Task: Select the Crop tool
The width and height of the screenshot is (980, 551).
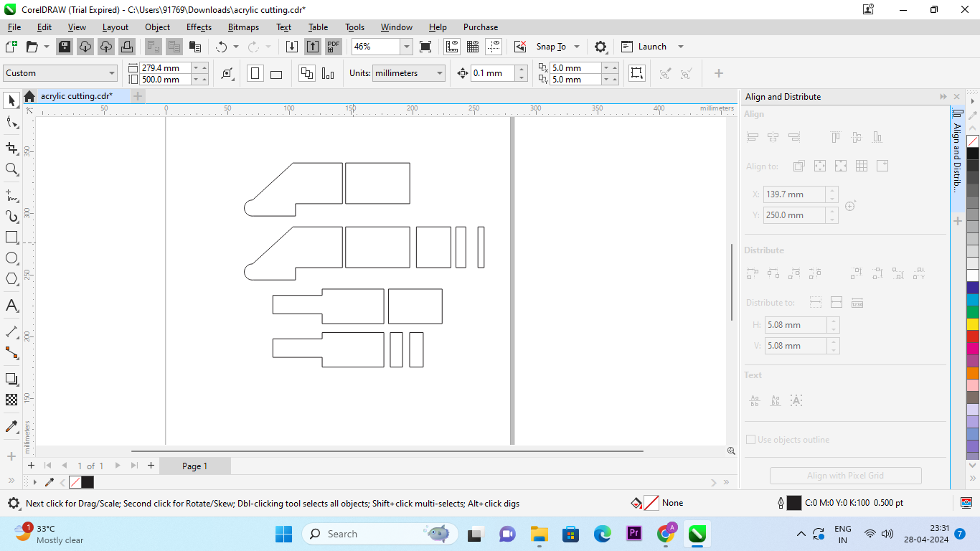Action: [x=11, y=148]
